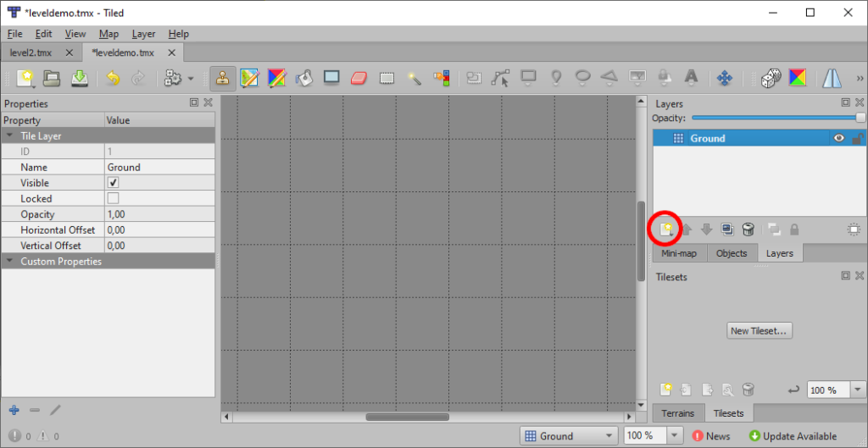Collapse the Tile Layer property group
The image size is (868, 448).
click(x=10, y=136)
